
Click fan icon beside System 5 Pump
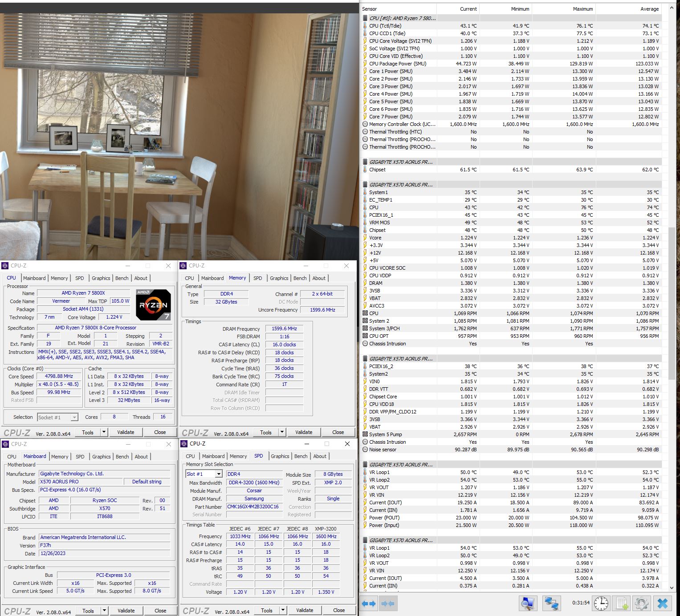click(365, 434)
